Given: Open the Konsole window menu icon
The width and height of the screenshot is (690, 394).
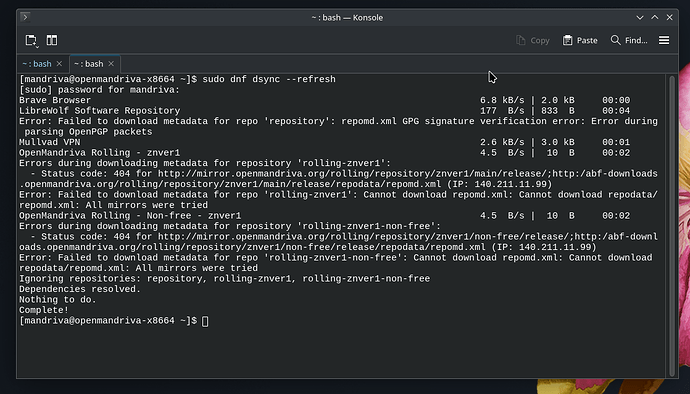Looking at the screenshot, I should pos(25,17).
